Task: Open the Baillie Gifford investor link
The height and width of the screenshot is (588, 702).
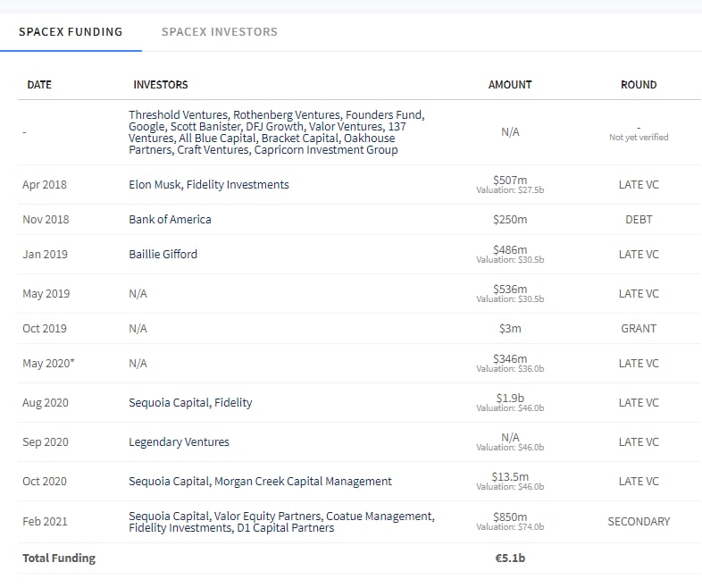Action: [163, 254]
